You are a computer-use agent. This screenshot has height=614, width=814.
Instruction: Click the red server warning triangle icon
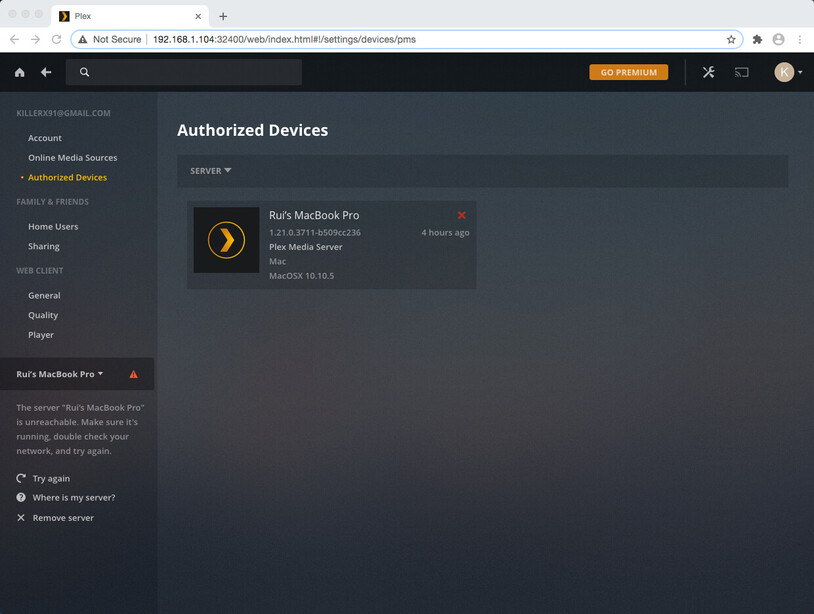tap(133, 374)
